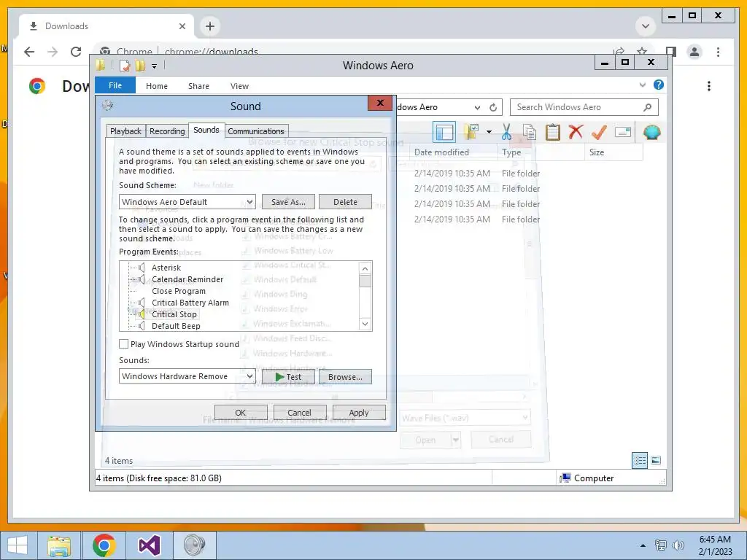This screenshot has width=747, height=560.
Task: Select the Default Beep event
Action: 176,326
